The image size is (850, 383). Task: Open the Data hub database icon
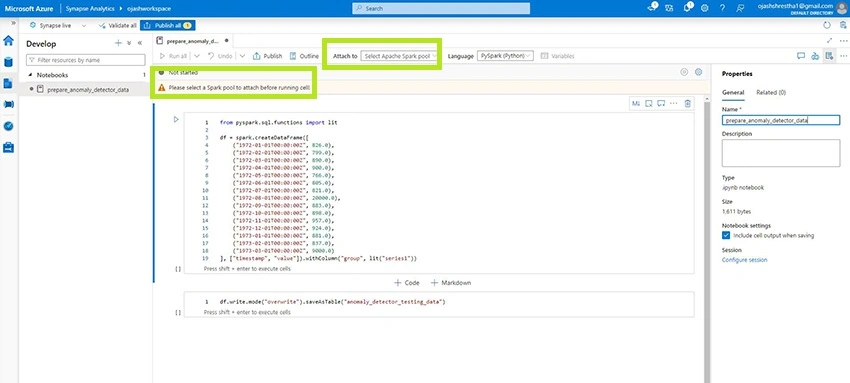[8, 62]
